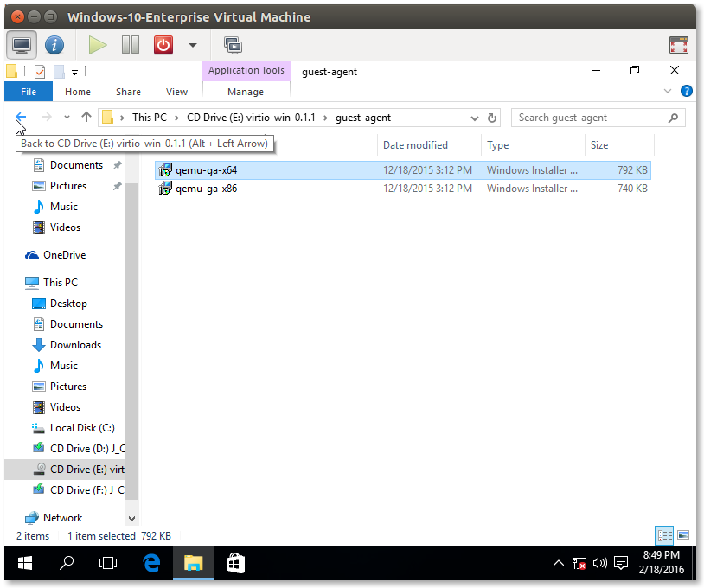
Task: Launch Microsoft Edge from the taskbar
Action: [x=151, y=563]
